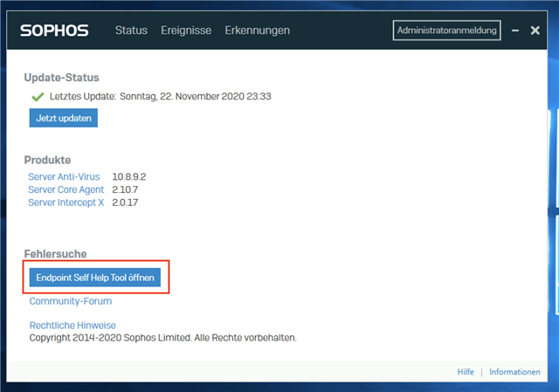Click the last update date text
Viewport: 559px width, 392px height.
(196, 97)
